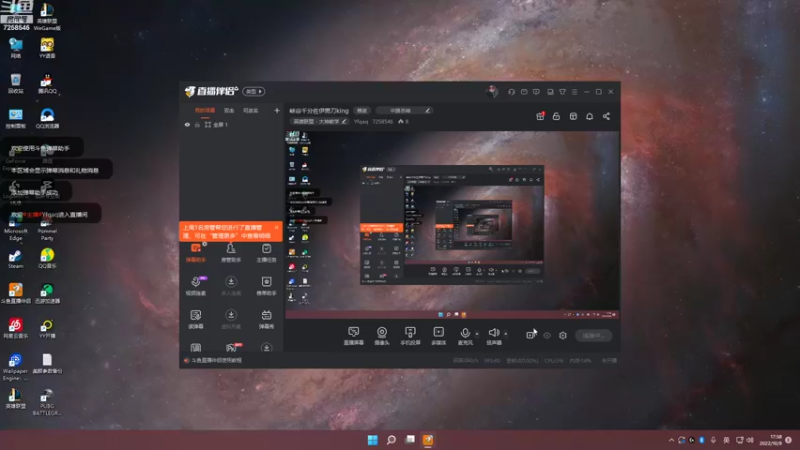Click the PK tool with red badge
This screenshot has width=800, height=450.
(x=232, y=347)
